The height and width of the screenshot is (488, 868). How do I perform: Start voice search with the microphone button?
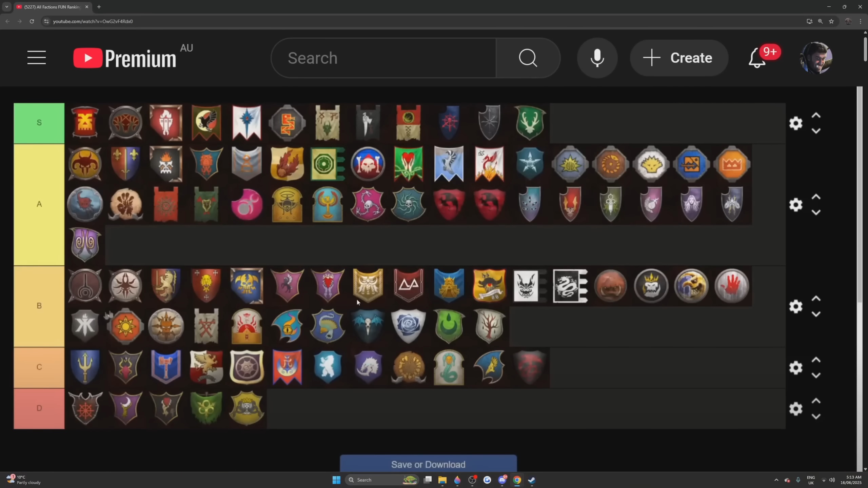[x=597, y=58]
